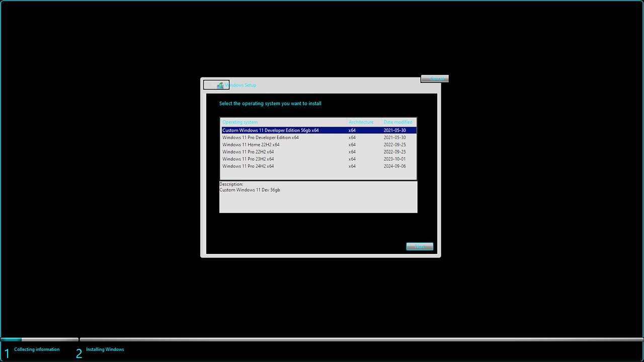Click the Cancel button
The image size is (644, 362).
point(435,79)
